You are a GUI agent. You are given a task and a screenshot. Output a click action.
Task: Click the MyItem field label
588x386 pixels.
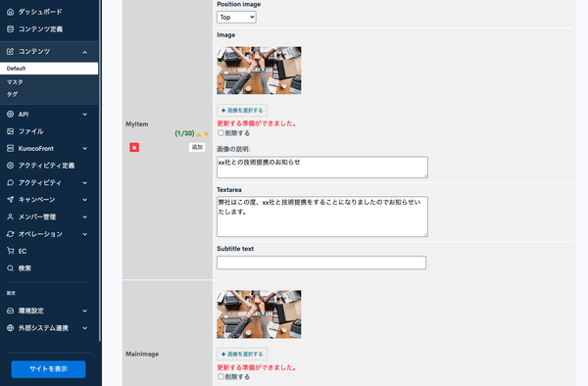click(x=137, y=124)
